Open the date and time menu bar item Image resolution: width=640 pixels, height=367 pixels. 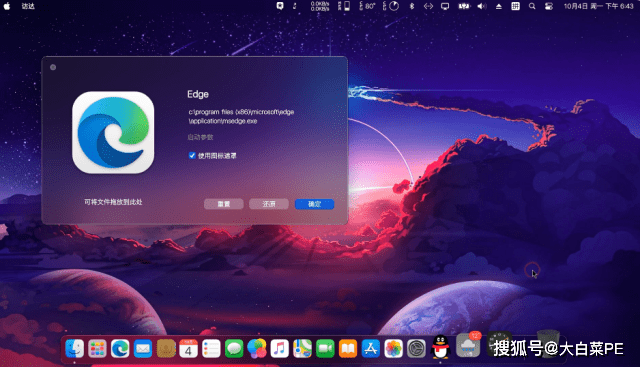tap(598, 6)
